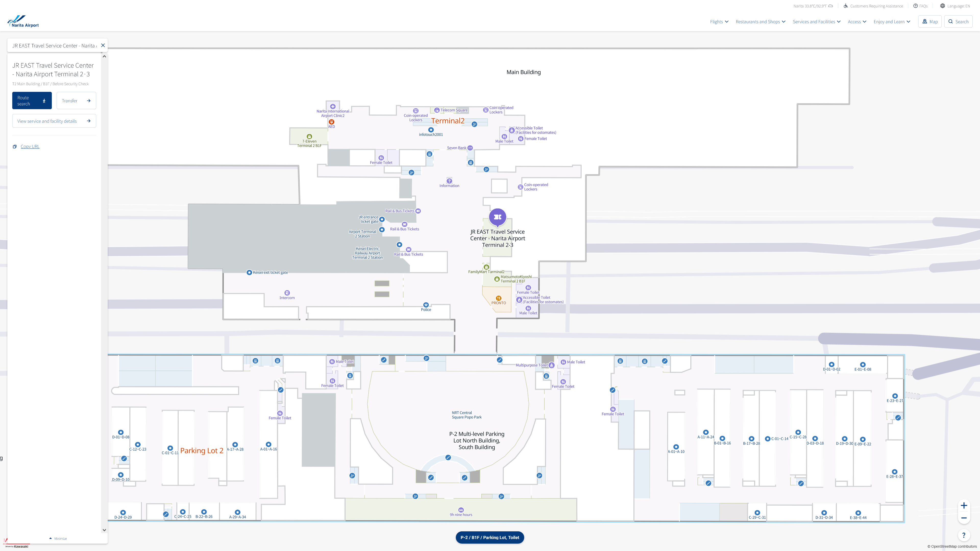Viewport: 980px width, 551px height.
Task: Click the Transfer button
Action: pyautogui.click(x=76, y=101)
